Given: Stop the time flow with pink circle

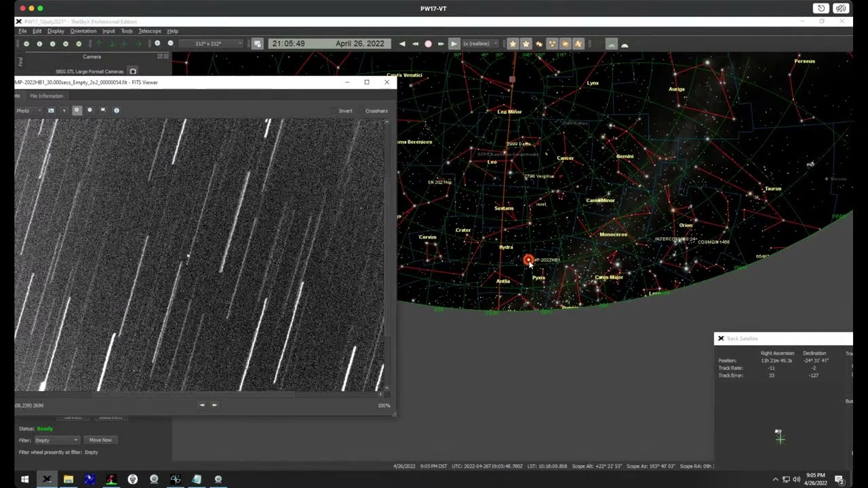Looking at the screenshot, I should click(428, 43).
